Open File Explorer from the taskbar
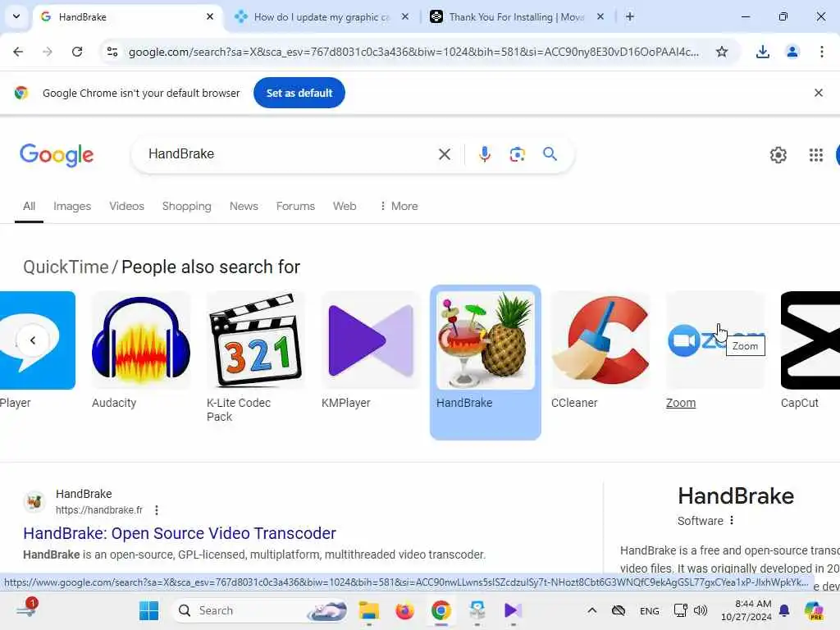The width and height of the screenshot is (840, 630). [x=368, y=610]
